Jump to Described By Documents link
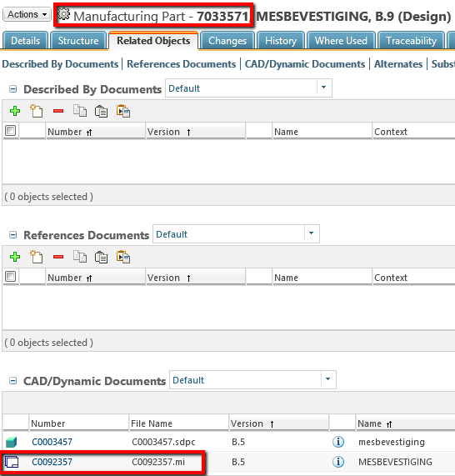The image size is (455, 476). point(60,64)
